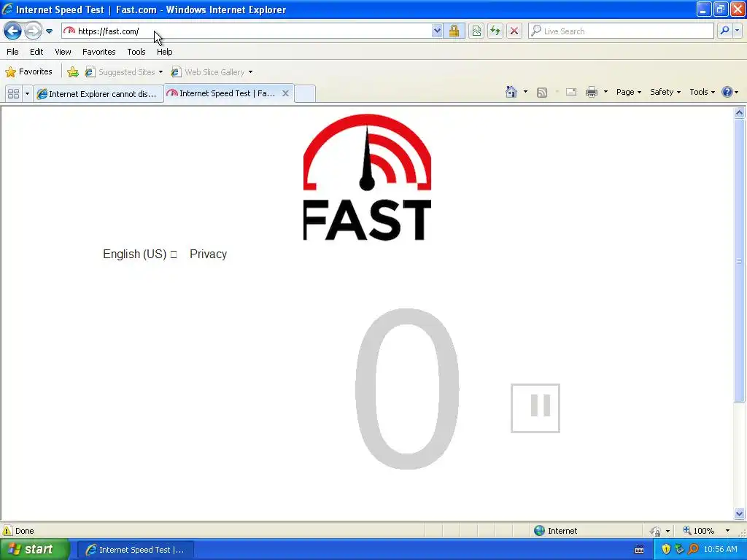Click the address bar showing https://fast.com/
Screen dimensions: 747x560
click(247, 31)
